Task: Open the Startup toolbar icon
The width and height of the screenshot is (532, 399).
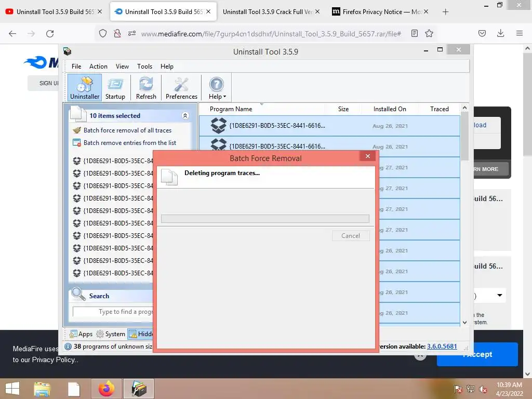Action: [x=115, y=88]
